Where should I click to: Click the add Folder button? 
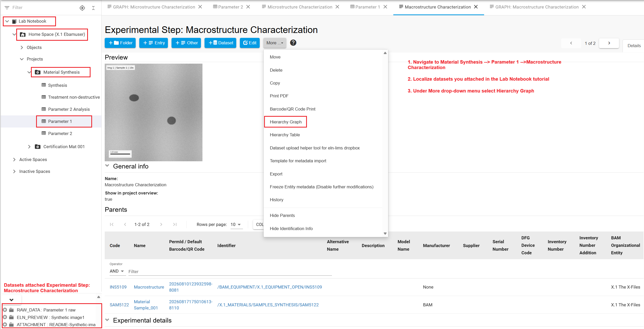tap(120, 43)
